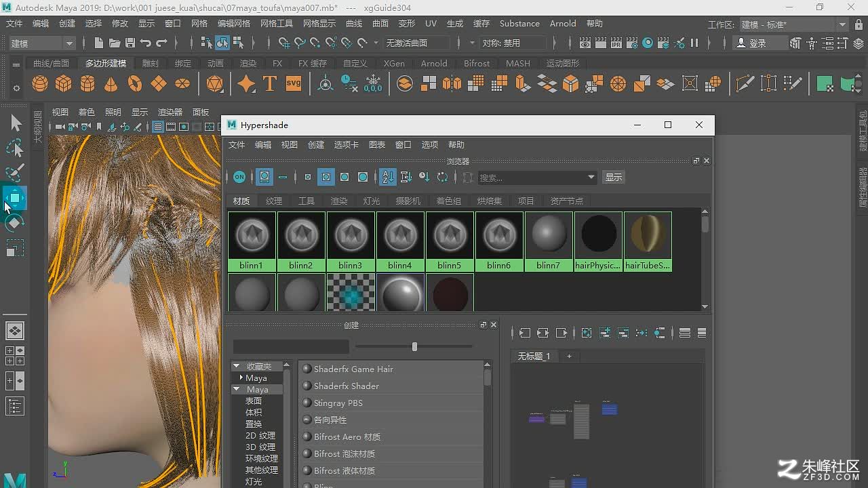Select 2D 纹理 in the create tree
Viewport: 868px width, 488px height.
pyautogui.click(x=260, y=435)
